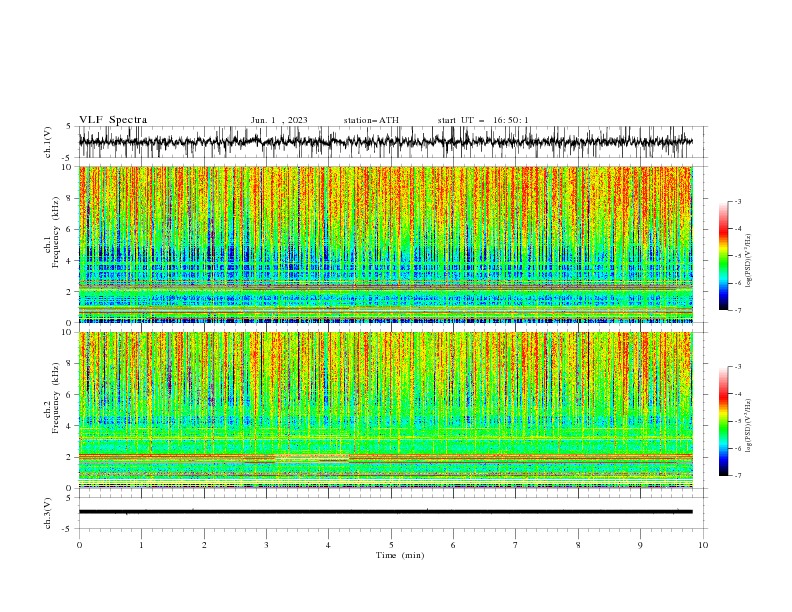Click the "-5" label on the ch.1 color bar
Screen dimensions: 792x612
point(738,256)
